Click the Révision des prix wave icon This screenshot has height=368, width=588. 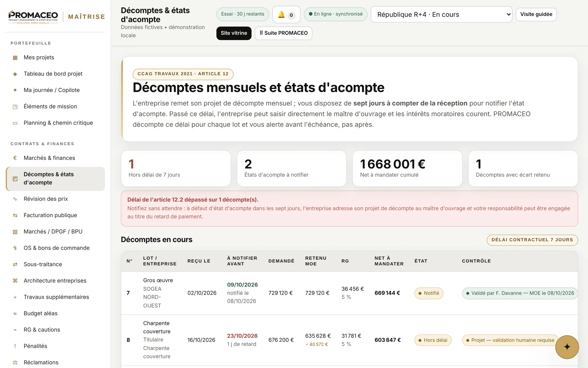coord(15,199)
